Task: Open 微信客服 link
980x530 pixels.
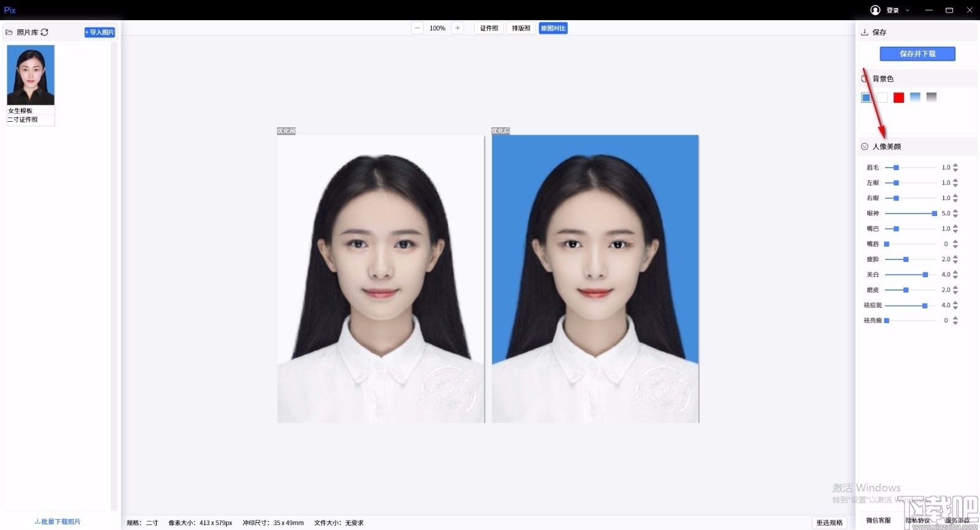Action: [x=878, y=520]
